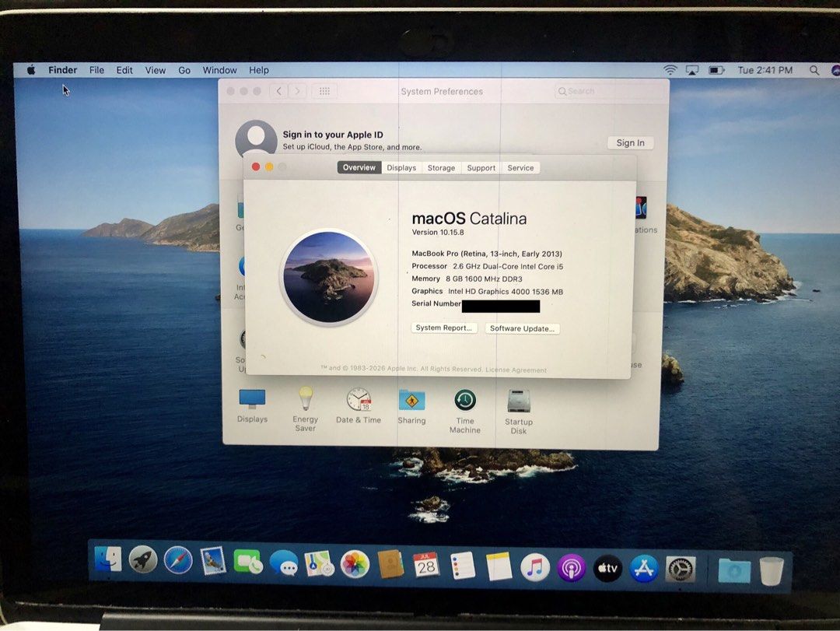This screenshot has height=631, width=840.
Task: Open Safari compass icon in Dock
Action: 178,561
